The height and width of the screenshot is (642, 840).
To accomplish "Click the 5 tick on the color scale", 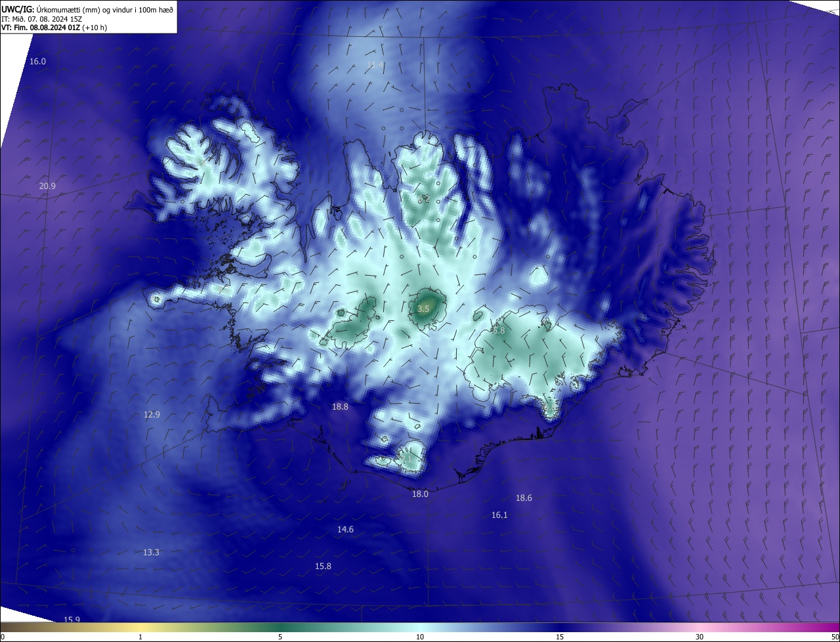I will (280, 637).
